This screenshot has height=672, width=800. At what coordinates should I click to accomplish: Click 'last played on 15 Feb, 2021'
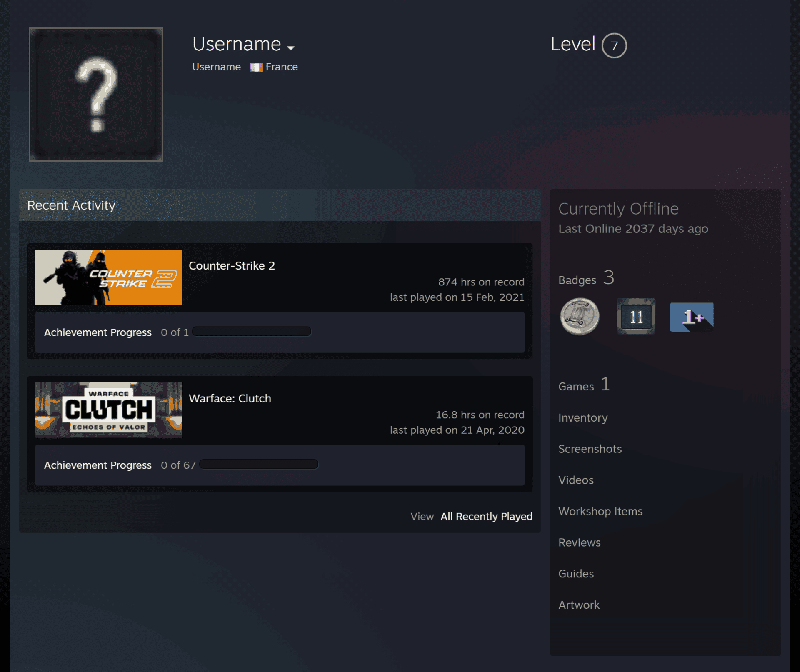457,297
